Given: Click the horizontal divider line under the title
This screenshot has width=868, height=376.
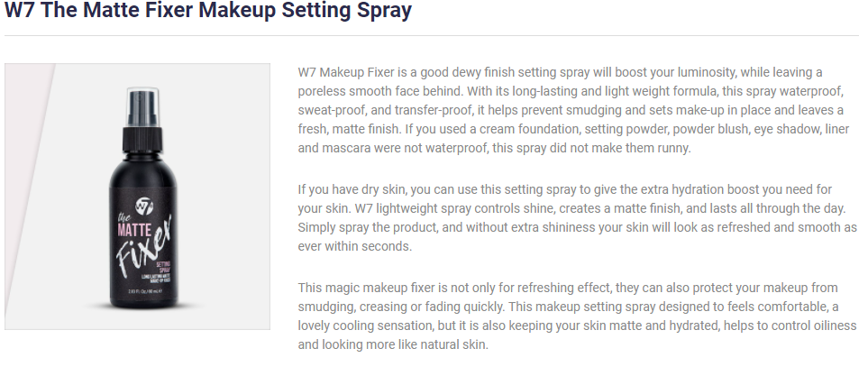Looking at the screenshot, I should (432, 35).
